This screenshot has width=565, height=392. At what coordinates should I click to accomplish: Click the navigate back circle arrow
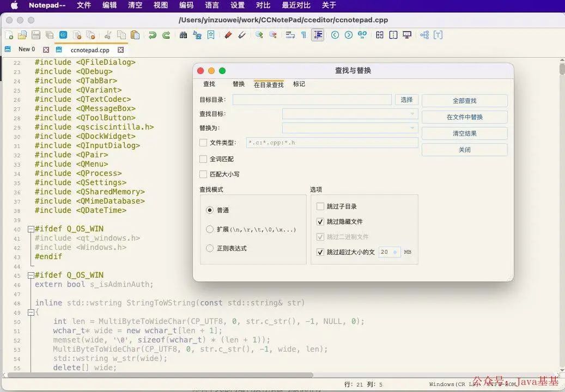click(x=335, y=35)
